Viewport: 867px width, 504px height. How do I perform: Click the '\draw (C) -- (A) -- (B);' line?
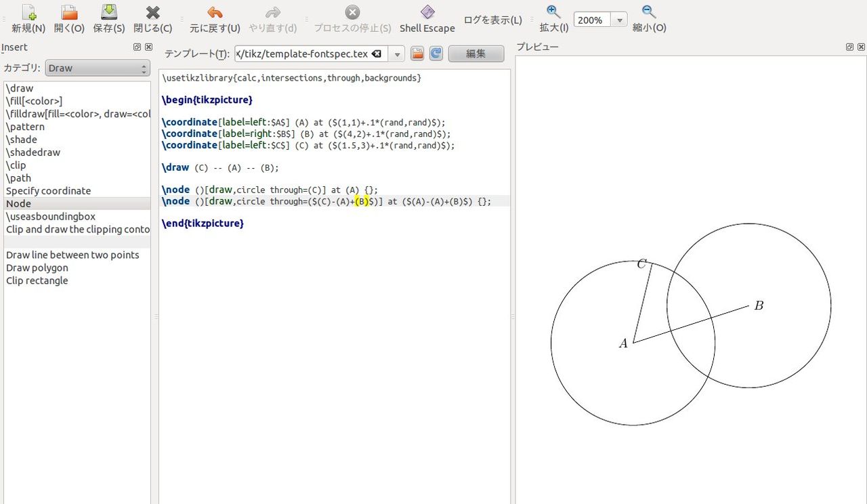point(220,167)
